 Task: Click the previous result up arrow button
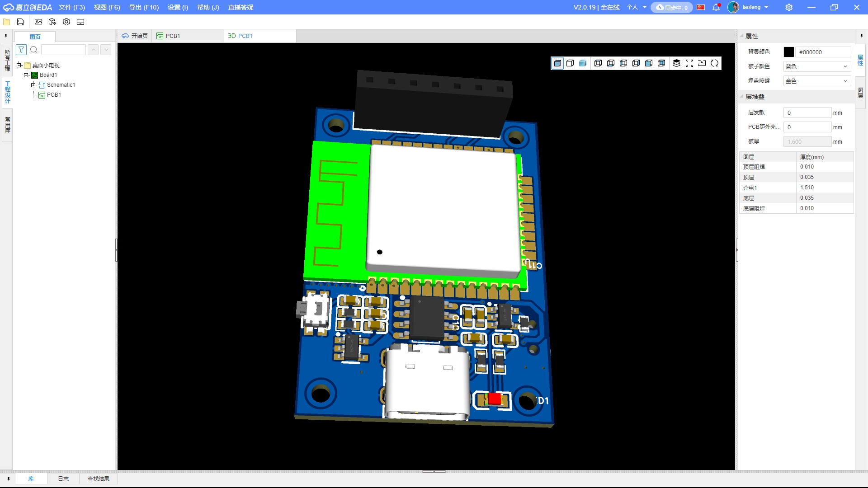point(93,50)
